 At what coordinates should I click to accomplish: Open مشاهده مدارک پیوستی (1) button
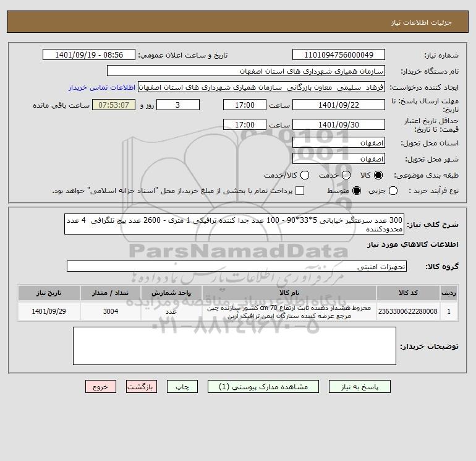coord(263,387)
